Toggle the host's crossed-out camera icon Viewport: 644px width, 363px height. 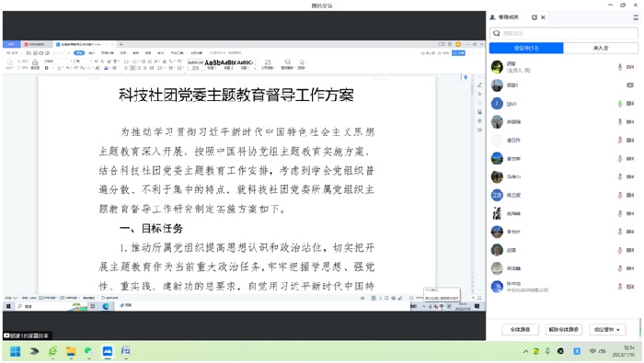click(x=630, y=67)
